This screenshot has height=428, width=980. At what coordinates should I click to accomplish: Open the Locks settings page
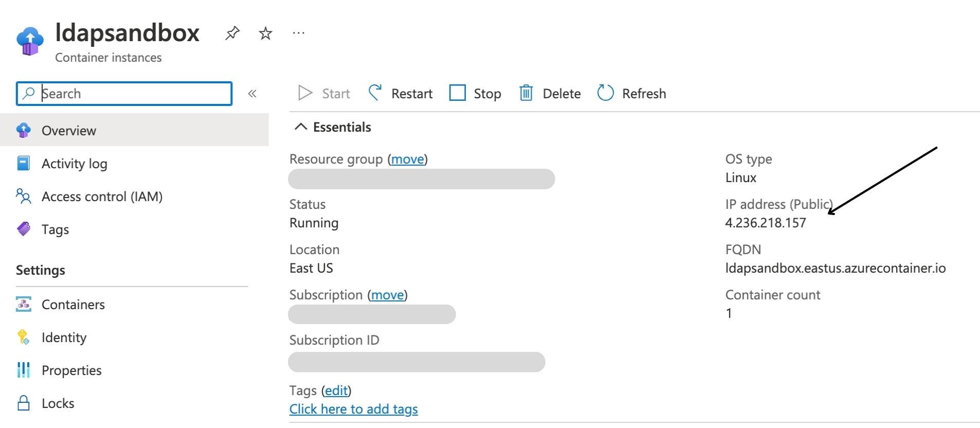tap(58, 403)
